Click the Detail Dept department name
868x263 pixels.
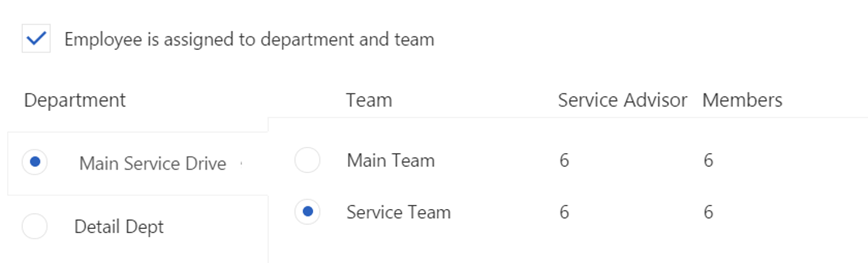pos(119,227)
